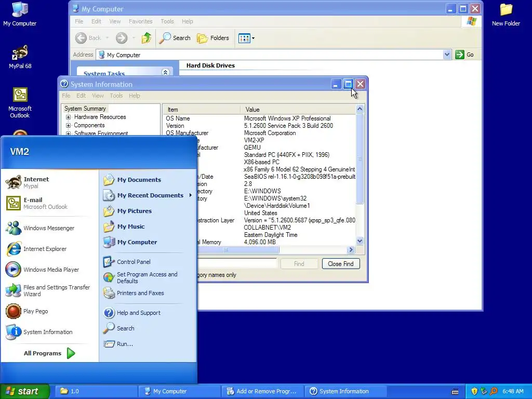The height and width of the screenshot is (399, 532).
Task: Toggle Folders pane in My Computer toolbar
Action: coord(212,38)
